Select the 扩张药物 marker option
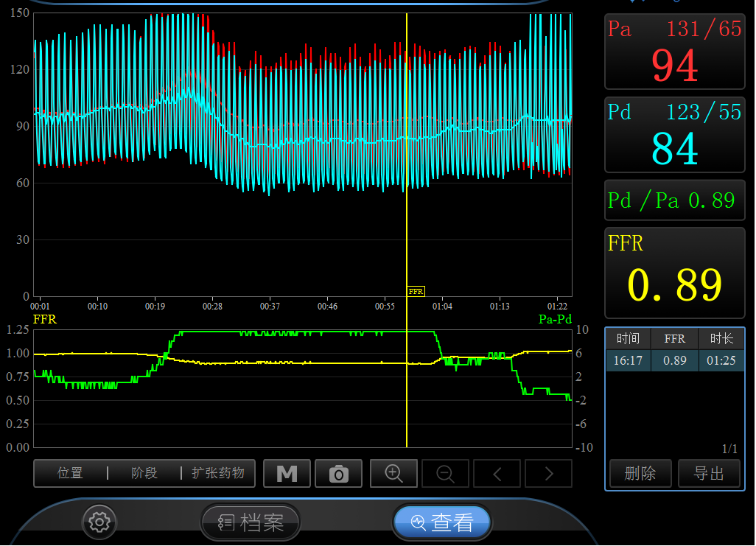This screenshot has width=756, height=546. (218, 473)
